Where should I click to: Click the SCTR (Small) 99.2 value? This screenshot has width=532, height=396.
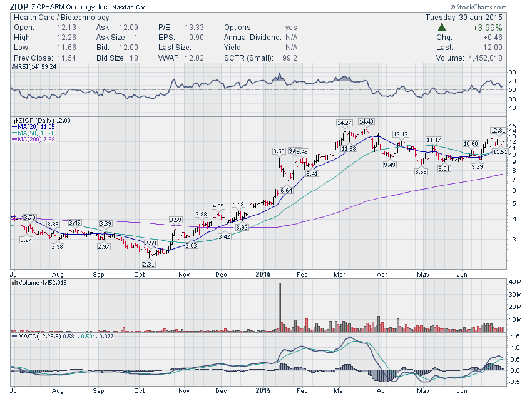point(290,58)
